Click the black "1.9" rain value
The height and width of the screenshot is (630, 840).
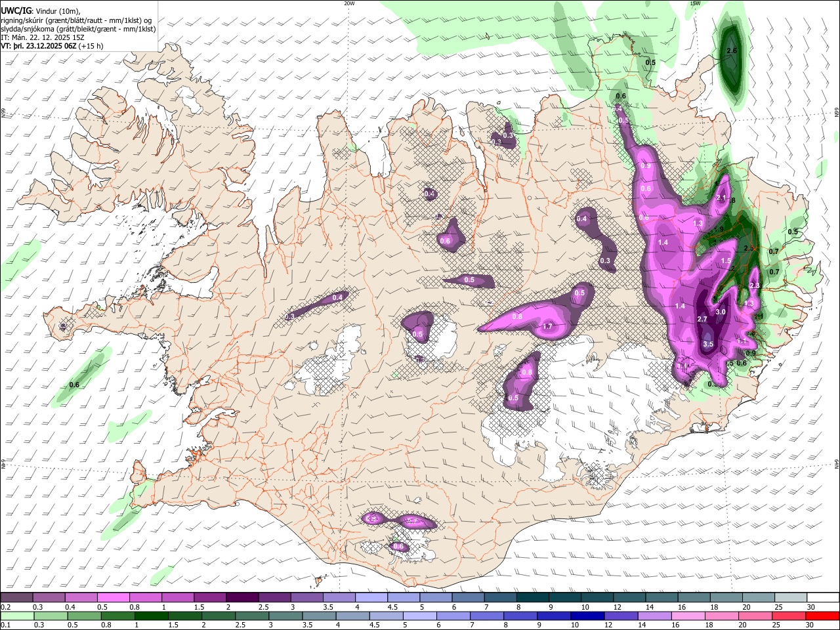[x=719, y=229]
